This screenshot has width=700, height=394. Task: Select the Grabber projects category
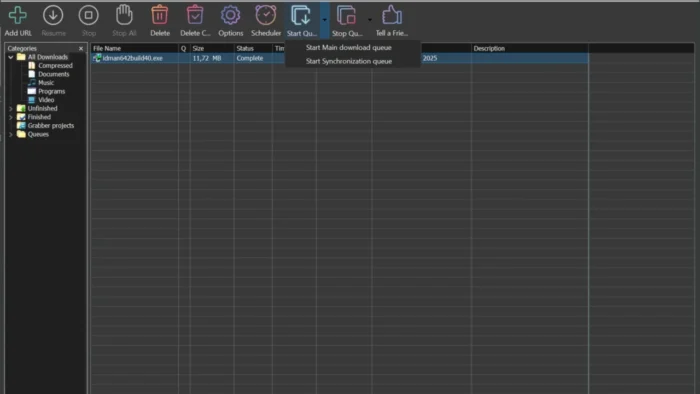tap(50, 126)
